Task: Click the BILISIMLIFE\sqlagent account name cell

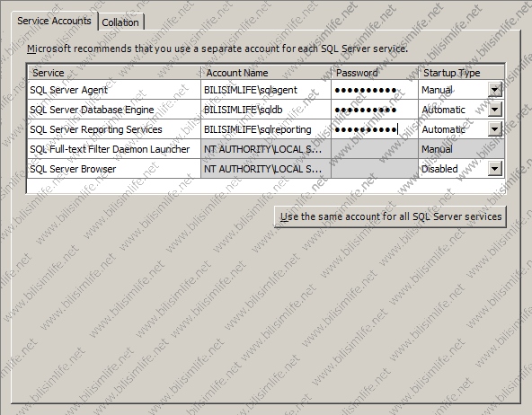Action: (266, 90)
